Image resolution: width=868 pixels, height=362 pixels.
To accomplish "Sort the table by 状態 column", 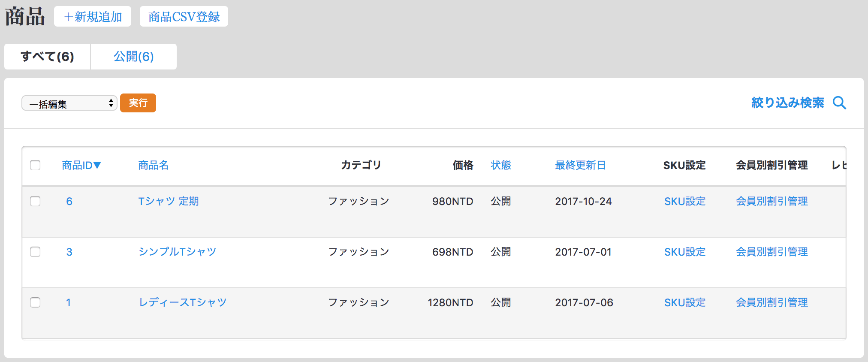I will coord(500,165).
